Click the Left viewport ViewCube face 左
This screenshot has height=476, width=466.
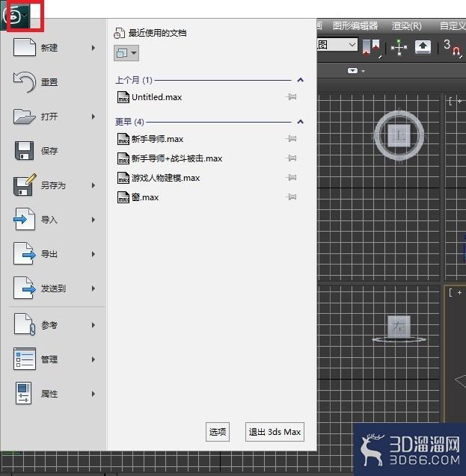(x=399, y=327)
